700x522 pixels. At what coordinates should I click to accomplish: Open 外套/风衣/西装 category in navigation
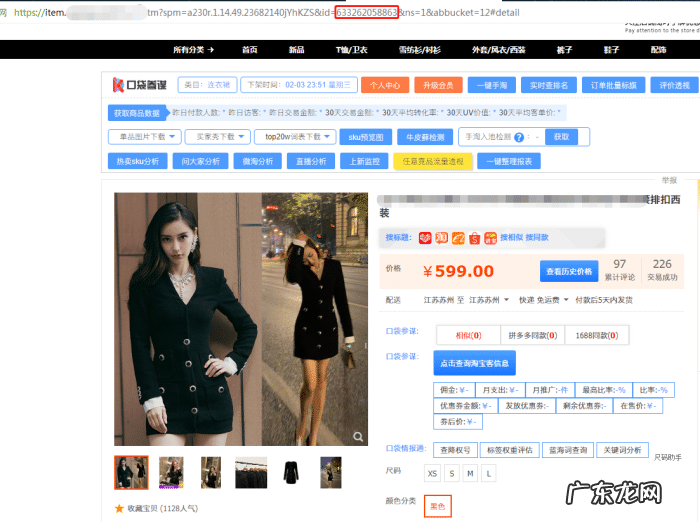pyautogui.click(x=499, y=50)
